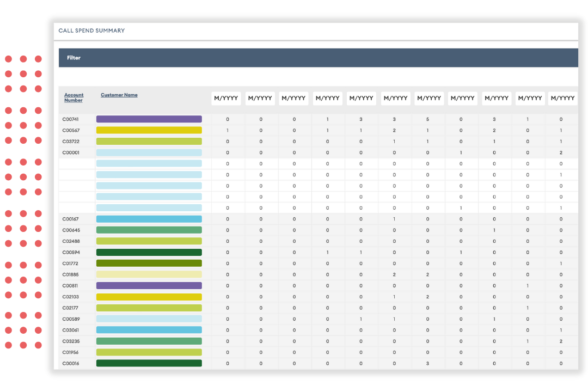
Task: Select the last visible M/YYYY column header
Action: (562, 99)
